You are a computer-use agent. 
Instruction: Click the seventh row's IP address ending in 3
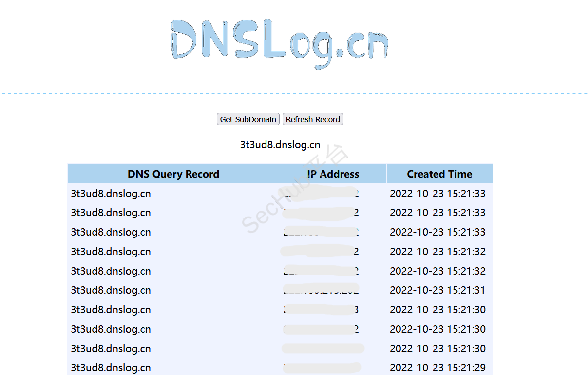point(322,310)
